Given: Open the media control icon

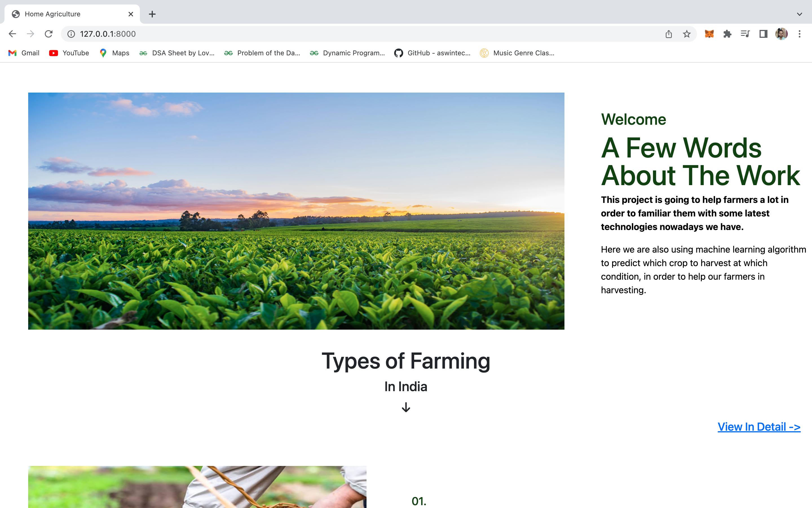Looking at the screenshot, I should point(745,34).
